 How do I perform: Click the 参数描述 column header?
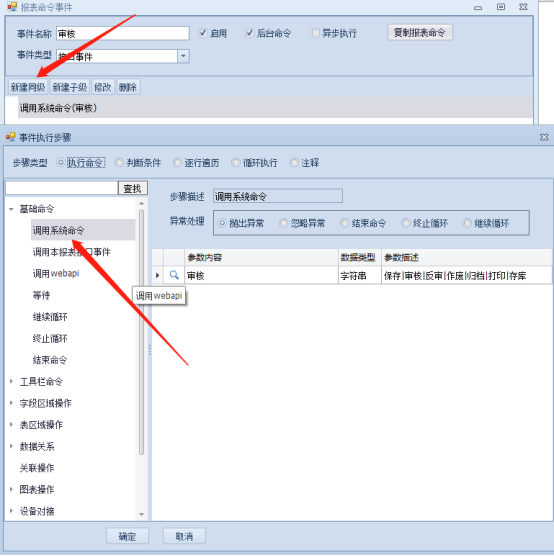(x=466, y=257)
